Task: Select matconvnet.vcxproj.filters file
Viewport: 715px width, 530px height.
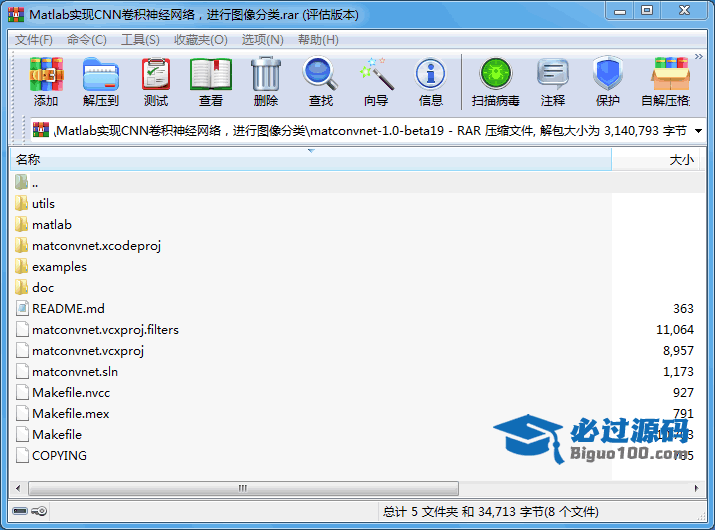Action: (x=105, y=329)
